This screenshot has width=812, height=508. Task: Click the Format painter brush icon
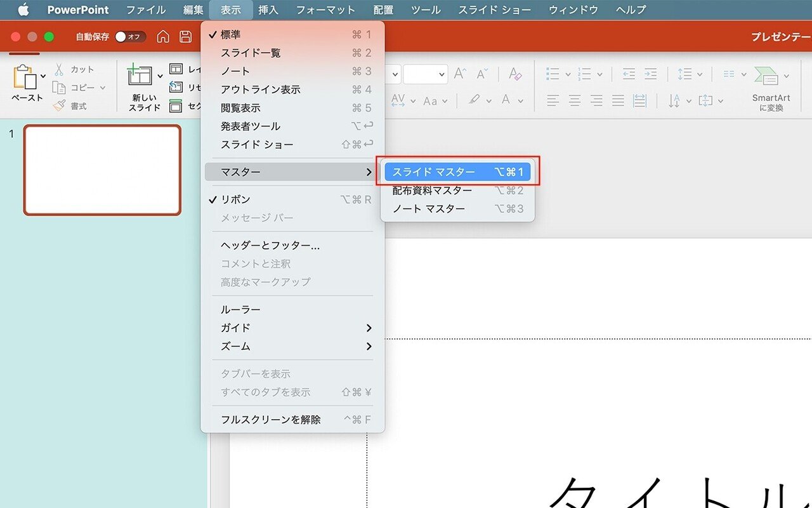(x=59, y=106)
